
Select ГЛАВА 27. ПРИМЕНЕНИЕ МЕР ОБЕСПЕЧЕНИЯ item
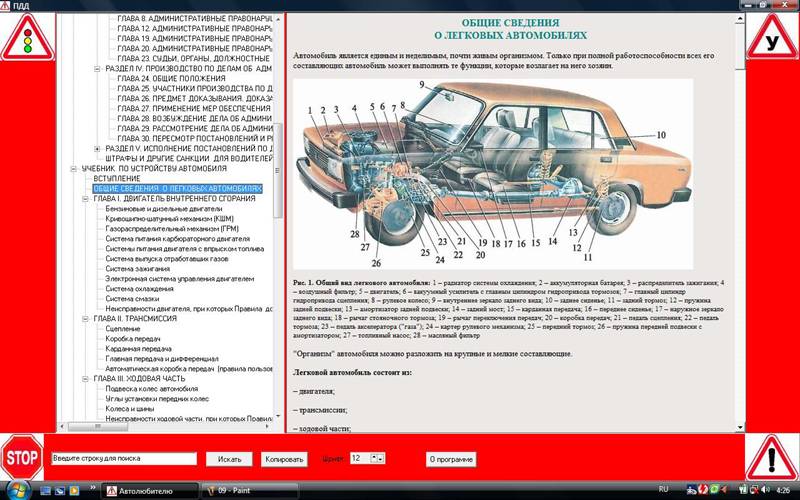194,108
